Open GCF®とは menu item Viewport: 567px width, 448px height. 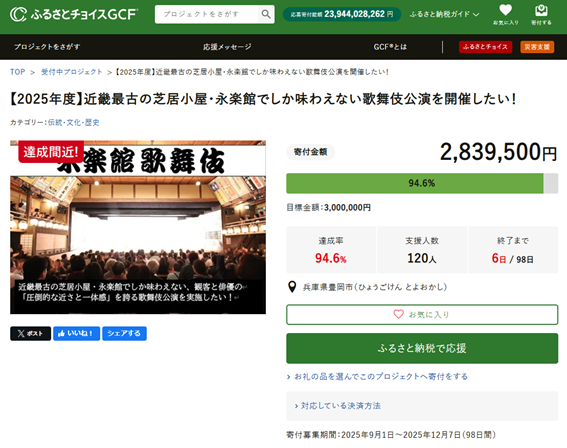coord(390,47)
